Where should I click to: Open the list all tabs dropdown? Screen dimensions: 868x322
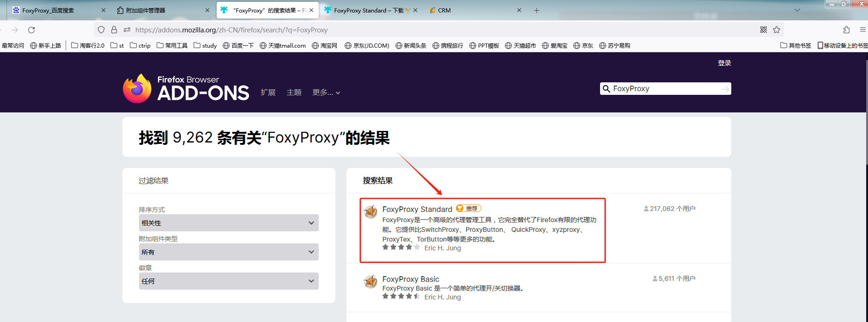(x=797, y=10)
